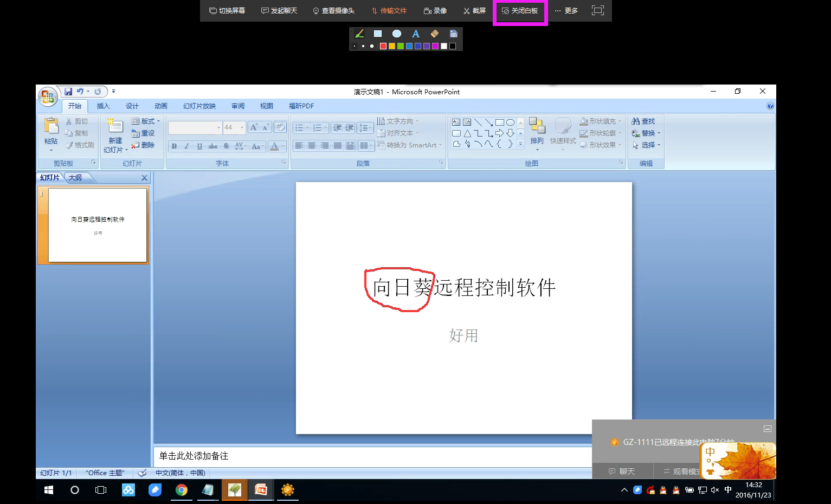The height and width of the screenshot is (504, 831).
Task: Open the font color dropdown arrow
Action: (283, 146)
